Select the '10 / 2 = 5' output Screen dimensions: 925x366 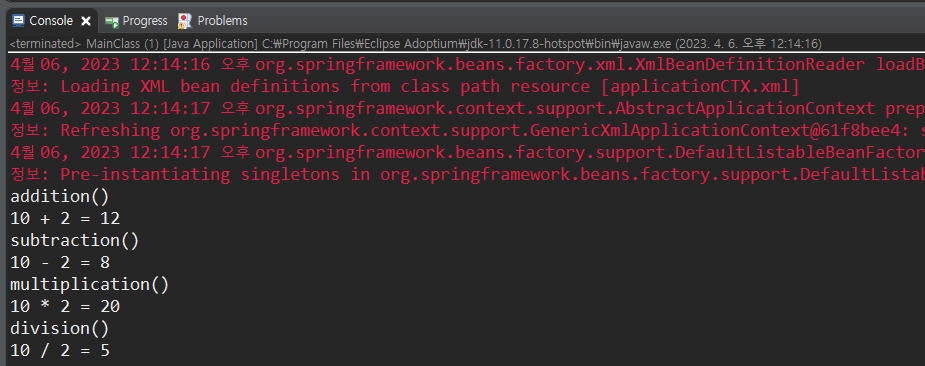point(60,351)
